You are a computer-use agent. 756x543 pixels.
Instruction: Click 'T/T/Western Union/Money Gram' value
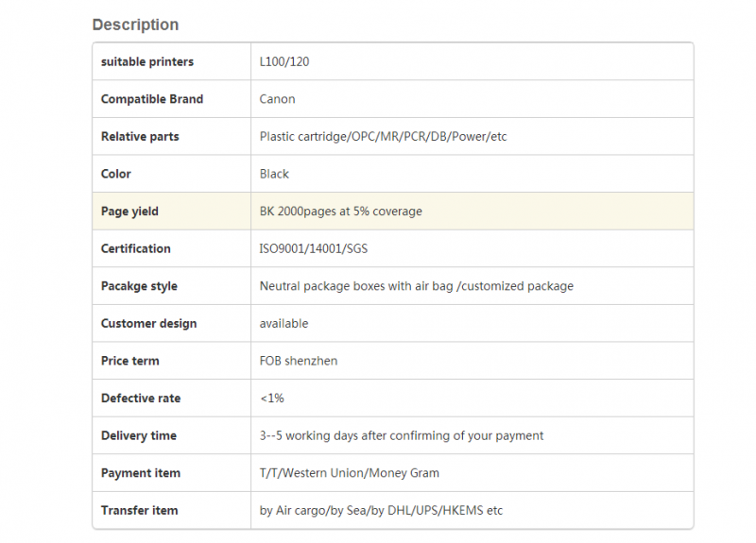(349, 473)
